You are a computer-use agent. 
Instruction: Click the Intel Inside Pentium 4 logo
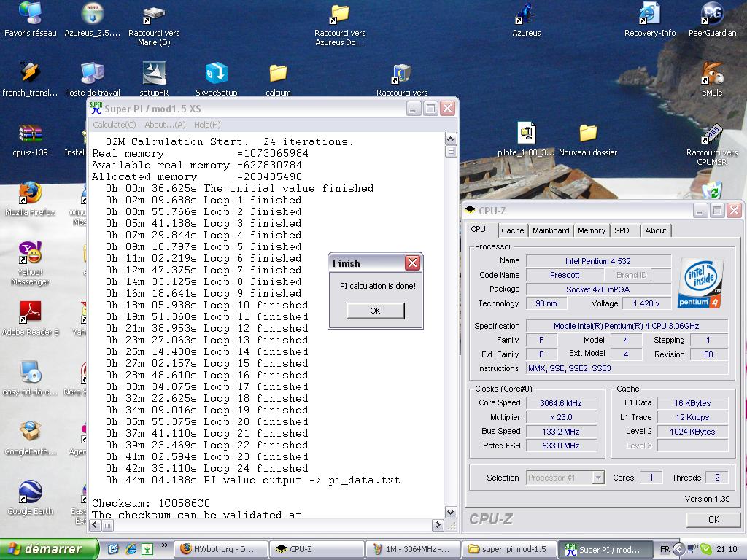(701, 282)
